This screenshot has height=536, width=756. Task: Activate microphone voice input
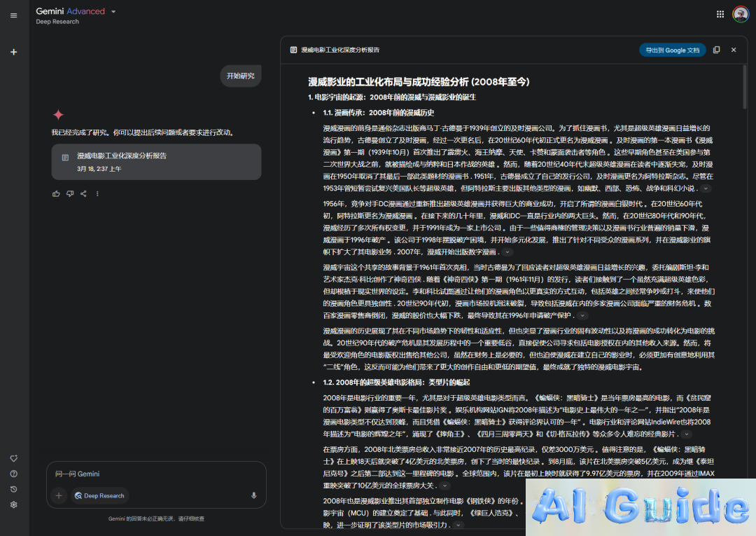click(253, 495)
